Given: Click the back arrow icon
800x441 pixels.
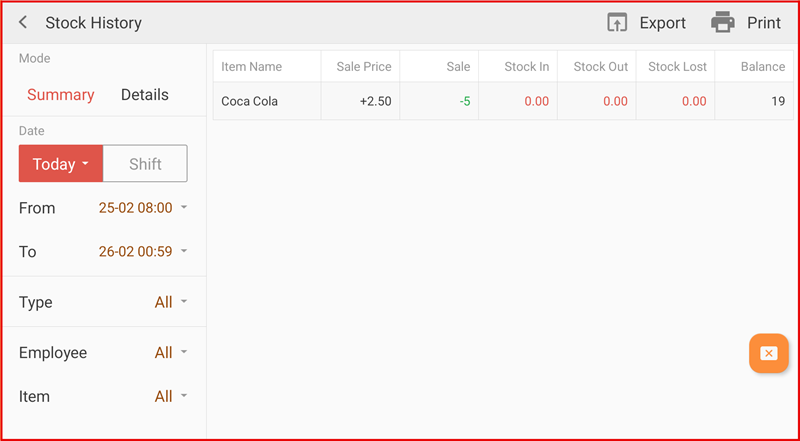Looking at the screenshot, I should point(23,23).
